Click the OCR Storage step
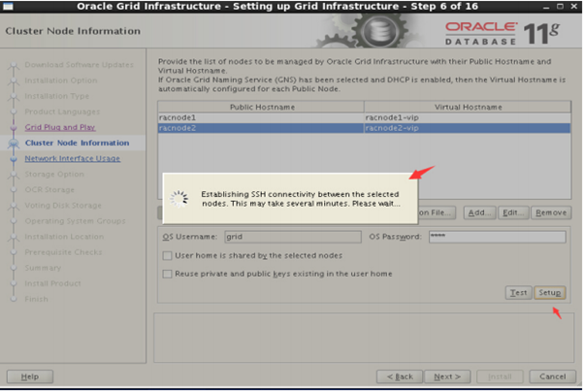Viewport: 584px width, 392px height. tap(49, 190)
